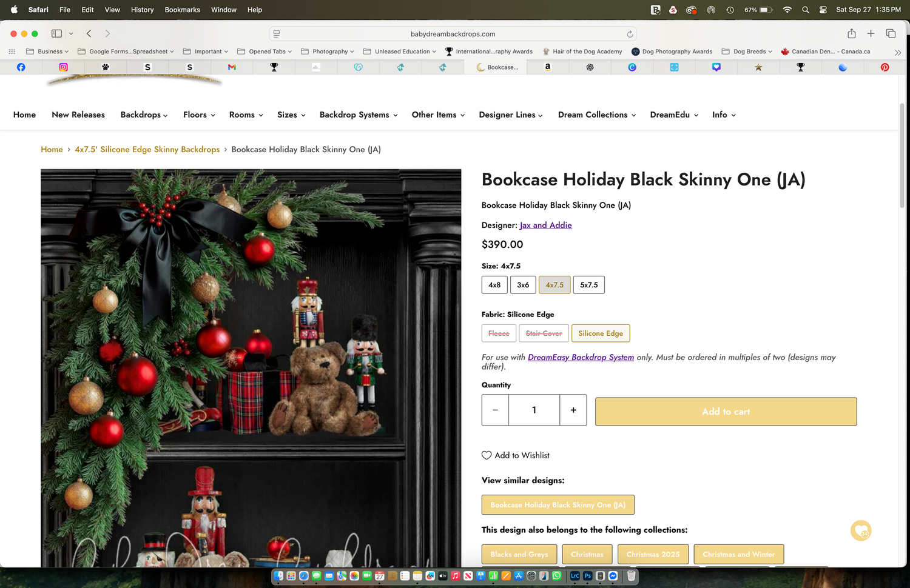Select the Stair Cover fabric option
Viewport: 910px width, 588px height.
click(x=544, y=333)
